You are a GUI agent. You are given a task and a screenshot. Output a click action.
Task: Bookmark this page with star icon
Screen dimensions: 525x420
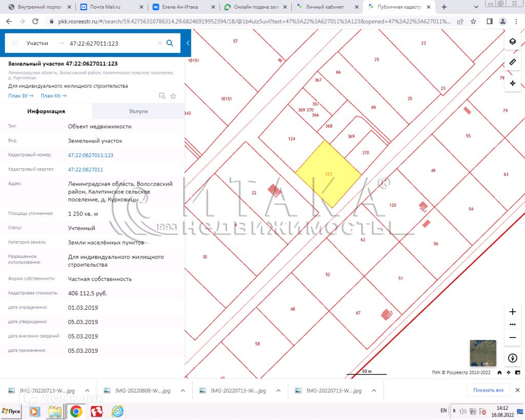point(473,22)
